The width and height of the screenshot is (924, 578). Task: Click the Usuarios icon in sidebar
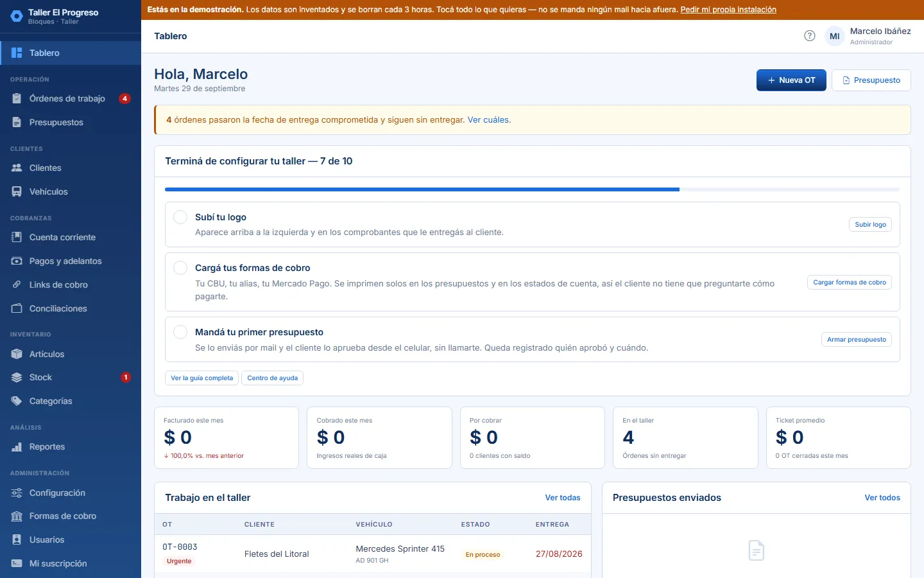click(x=17, y=539)
